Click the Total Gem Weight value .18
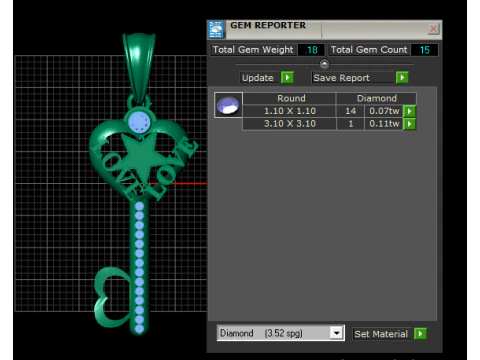The image size is (480, 360). coord(311,50)
